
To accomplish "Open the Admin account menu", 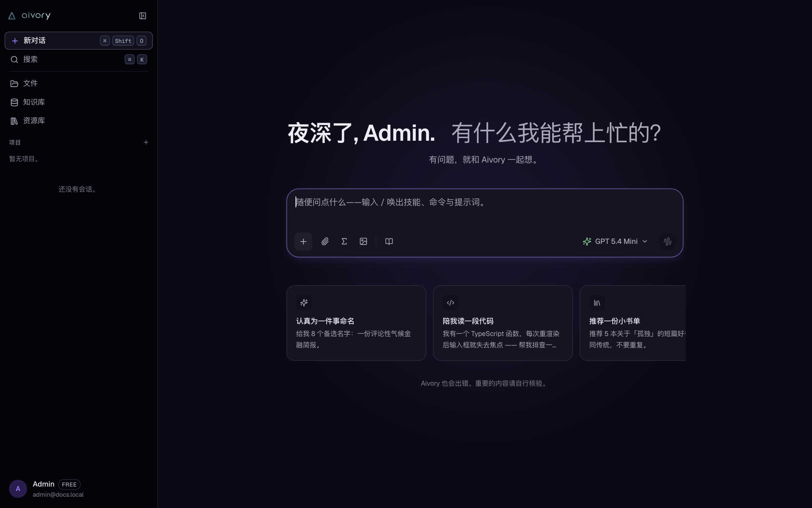I will (x=79, y=489).
